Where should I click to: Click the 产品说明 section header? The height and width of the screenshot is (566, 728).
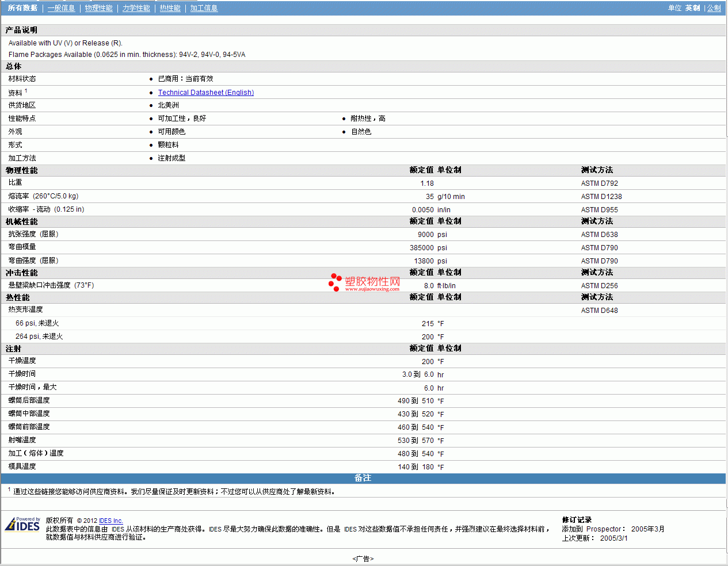click(x=21, y=30)
